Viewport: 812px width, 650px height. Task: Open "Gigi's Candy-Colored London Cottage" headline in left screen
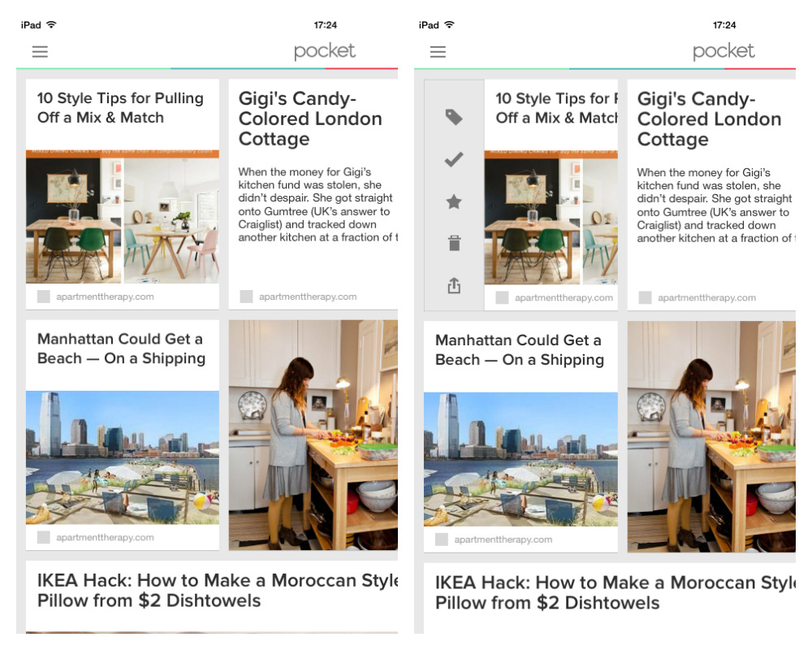coord(310,119)
